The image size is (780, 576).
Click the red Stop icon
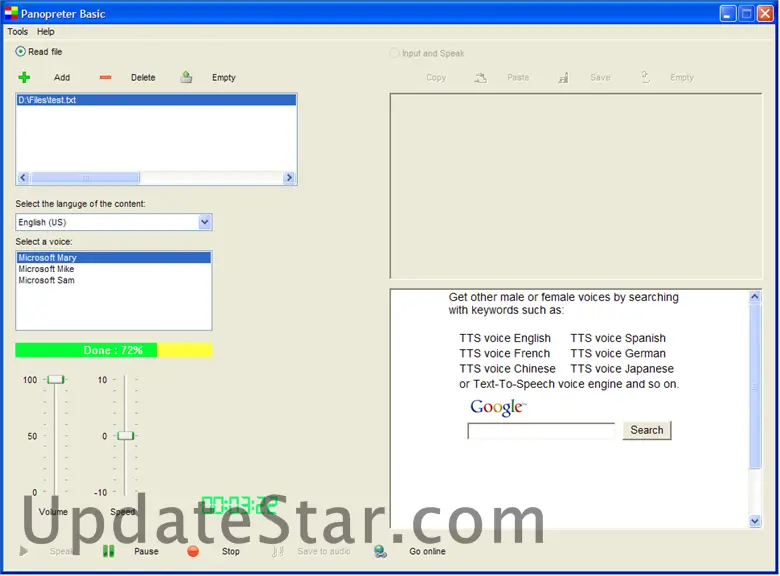pyautogui.click(x=193, y=551)
